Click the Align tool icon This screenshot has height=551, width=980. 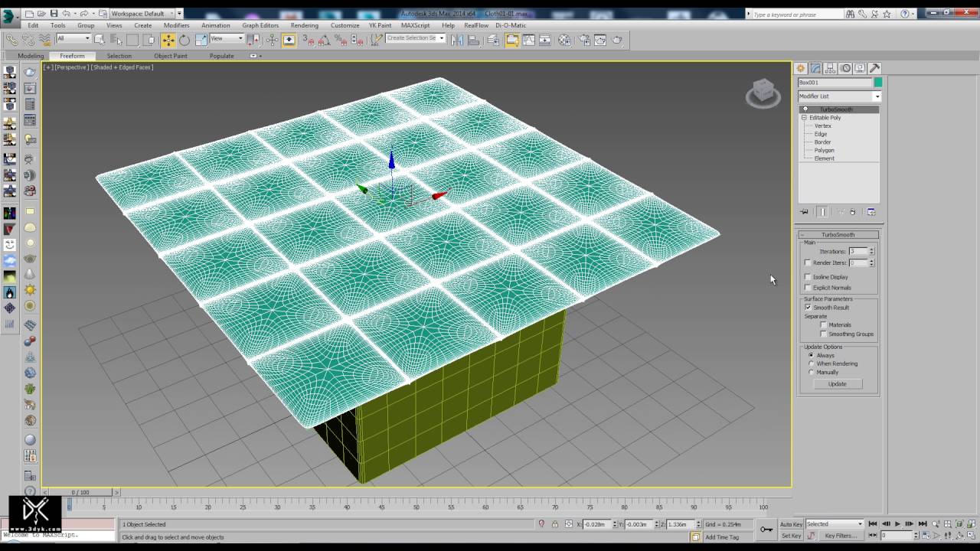point(472,40)
